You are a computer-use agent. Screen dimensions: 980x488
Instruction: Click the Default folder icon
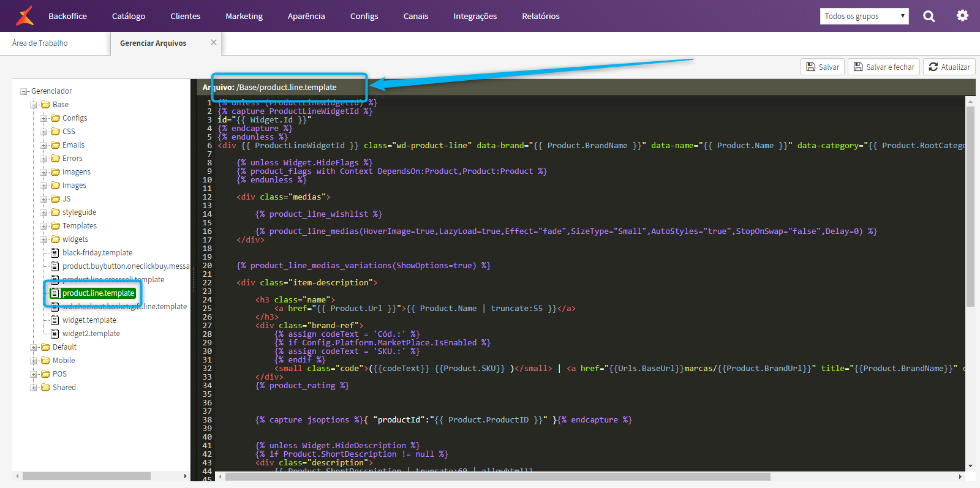(x=45, y=347)
